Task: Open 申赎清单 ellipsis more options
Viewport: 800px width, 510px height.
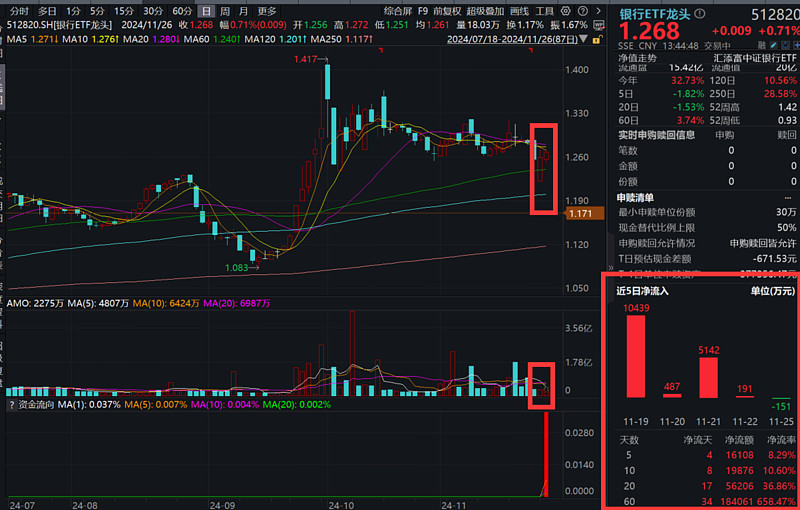Action: pos(788,198)
